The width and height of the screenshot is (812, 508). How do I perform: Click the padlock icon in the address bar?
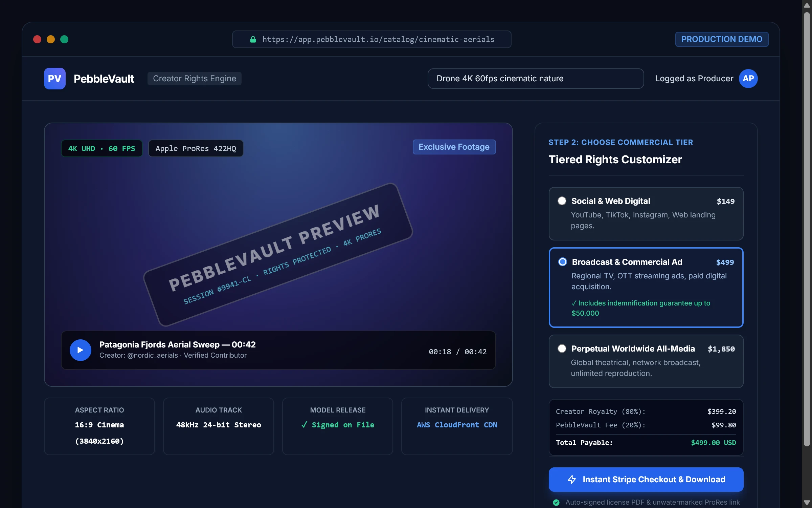coord(253,39)
